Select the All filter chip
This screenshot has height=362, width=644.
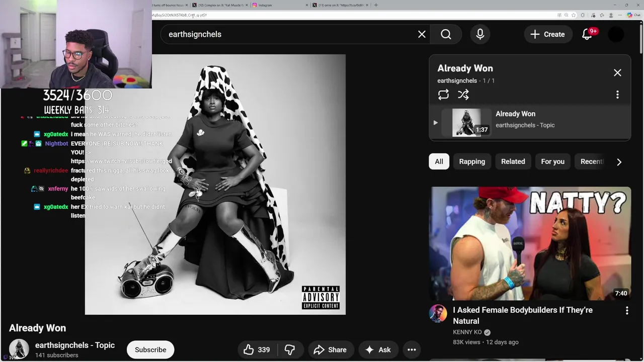(439, 161)
